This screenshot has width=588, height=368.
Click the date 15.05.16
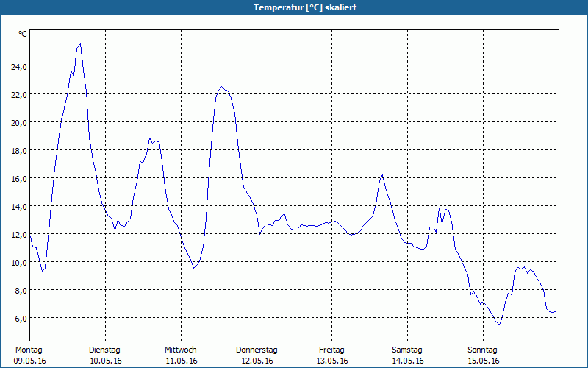pos(484,361)
